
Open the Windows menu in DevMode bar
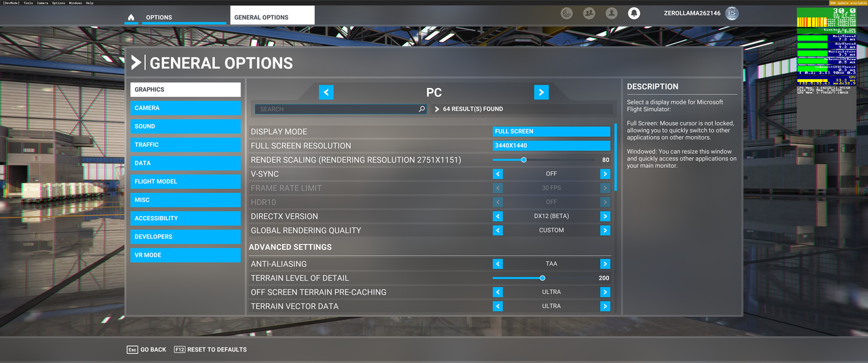(x=75, y=3)
